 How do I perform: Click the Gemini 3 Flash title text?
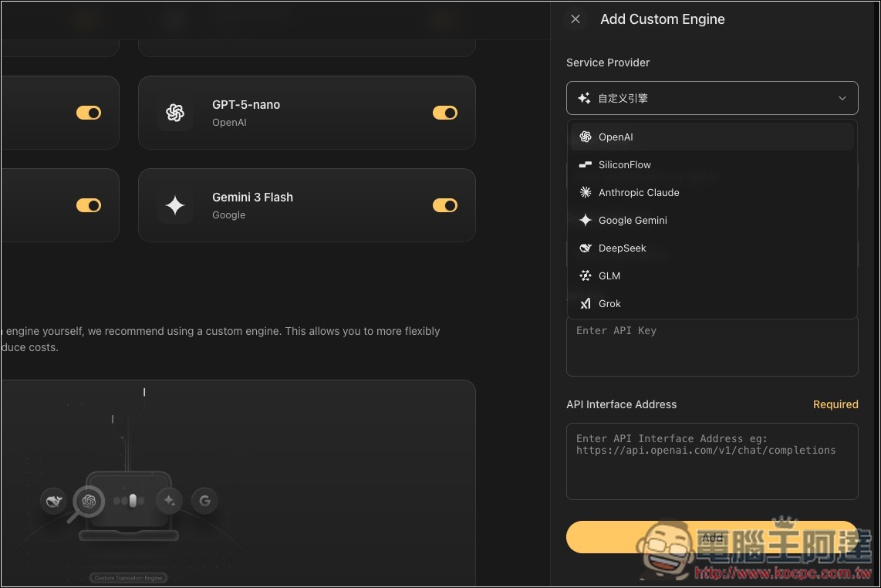point(253,198)
